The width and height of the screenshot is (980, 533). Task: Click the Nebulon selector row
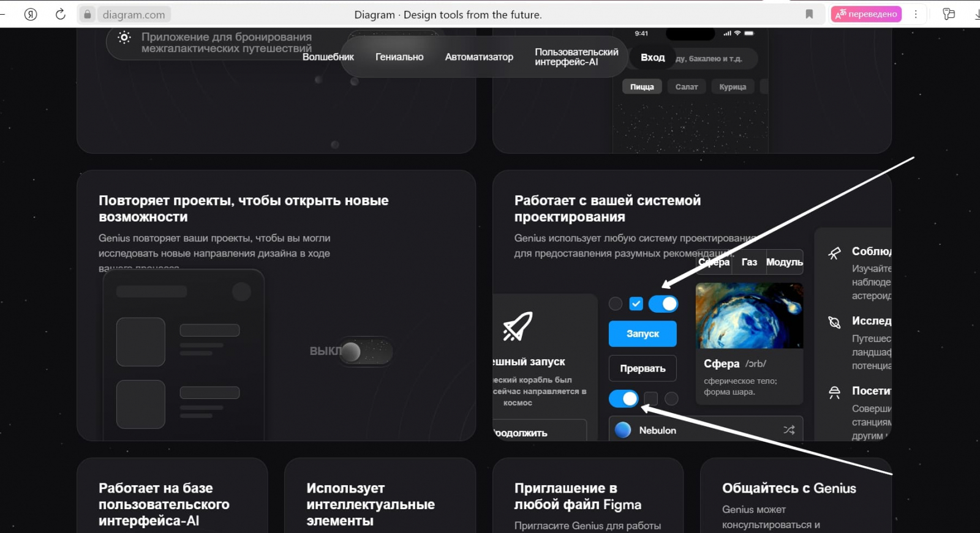pyautogui.click(x=706, y=430)
